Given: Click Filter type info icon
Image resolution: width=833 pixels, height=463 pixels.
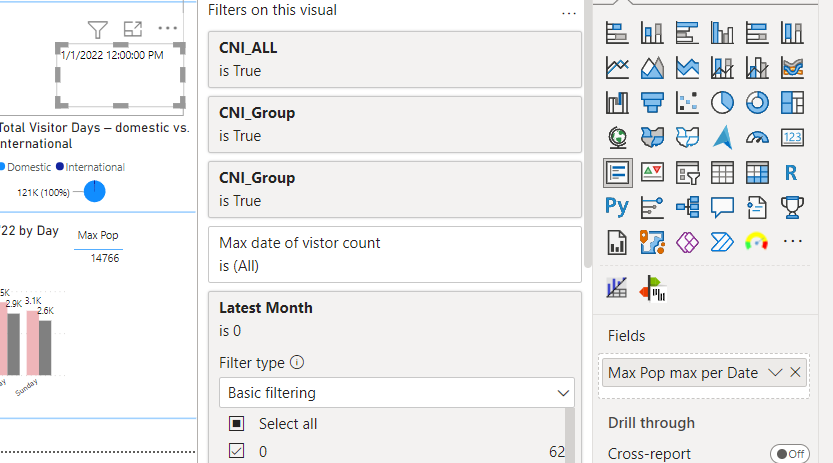Looking at the screenshot, I should 297,362.
